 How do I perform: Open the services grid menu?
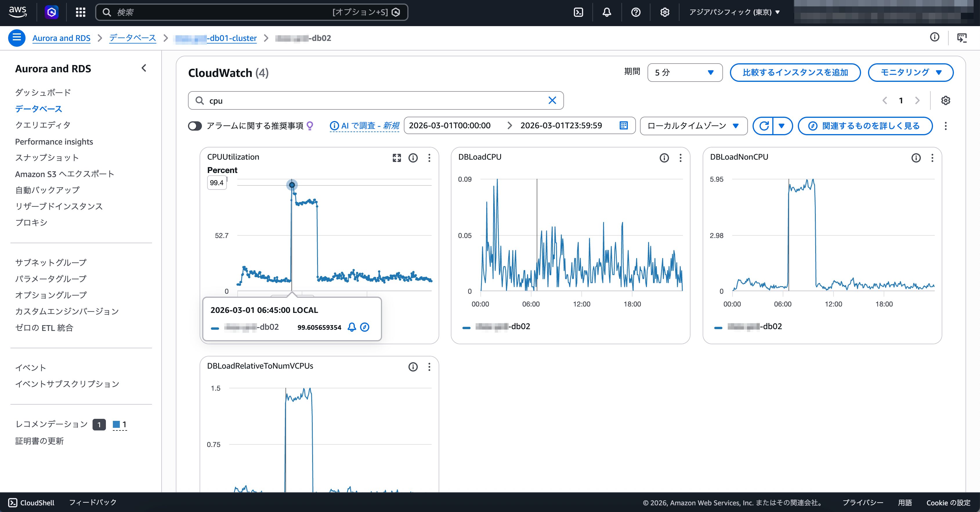click(x=80, y=12)
